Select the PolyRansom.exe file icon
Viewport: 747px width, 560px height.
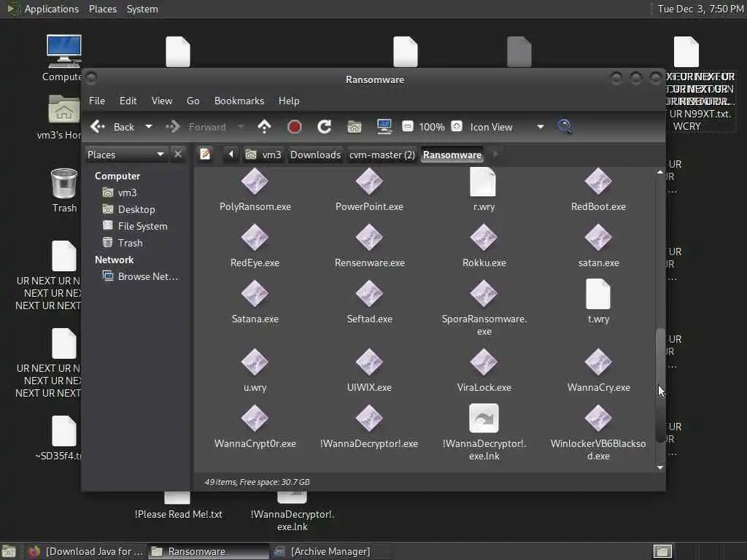(255, 182)
